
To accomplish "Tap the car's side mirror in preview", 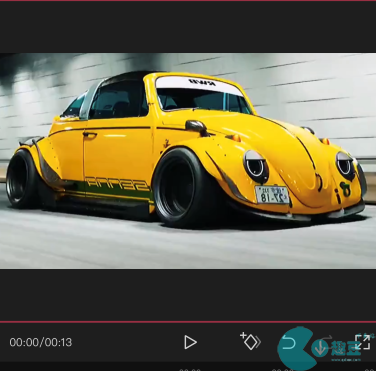I will pos(197,127).
